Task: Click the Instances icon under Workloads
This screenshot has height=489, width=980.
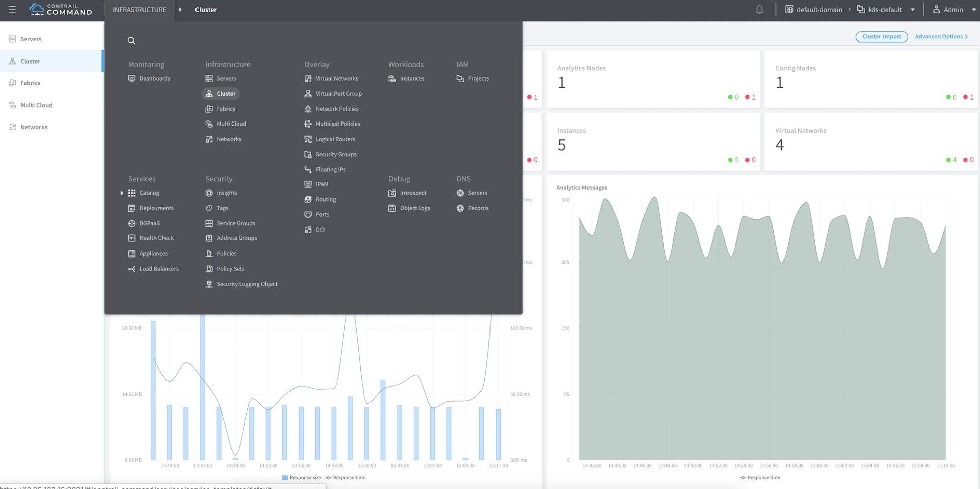Action: (x=392, y=79)
